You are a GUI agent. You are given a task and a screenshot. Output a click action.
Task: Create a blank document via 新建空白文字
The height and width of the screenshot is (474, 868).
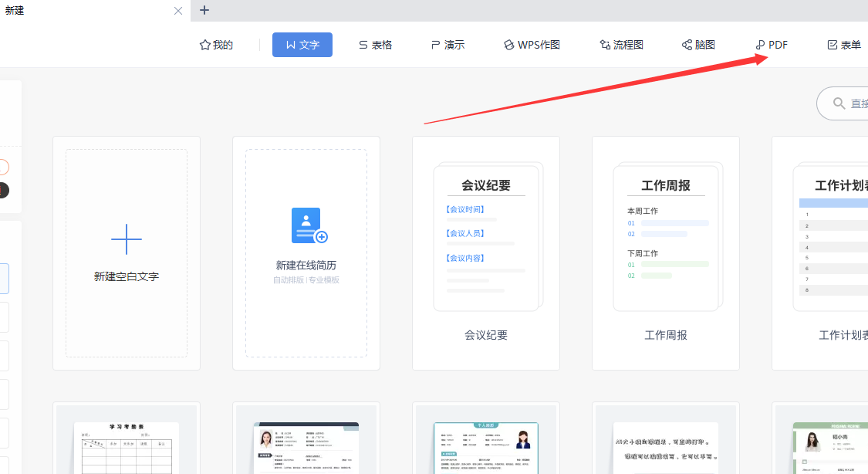[127, 253]
